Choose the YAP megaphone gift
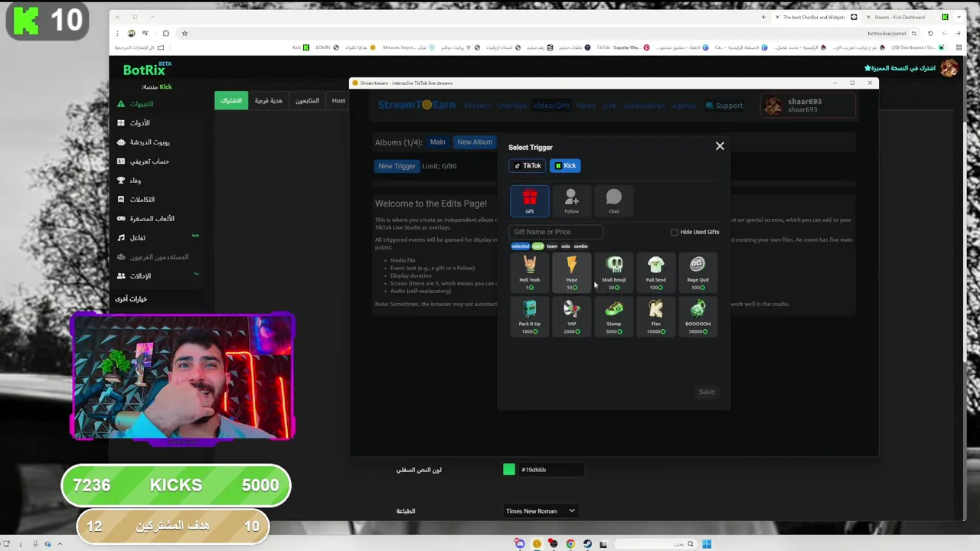This screenshot has height=551, width=980. [571, 317]
